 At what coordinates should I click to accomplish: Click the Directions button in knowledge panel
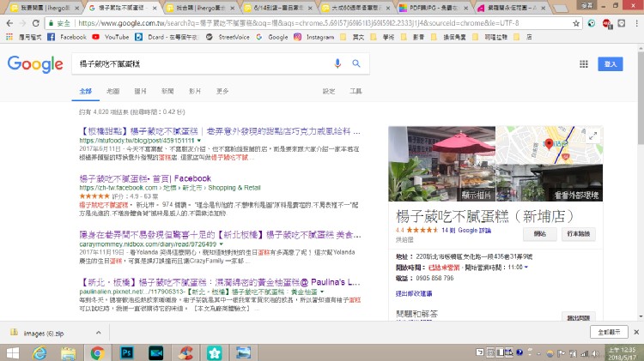tap(578, 234)
